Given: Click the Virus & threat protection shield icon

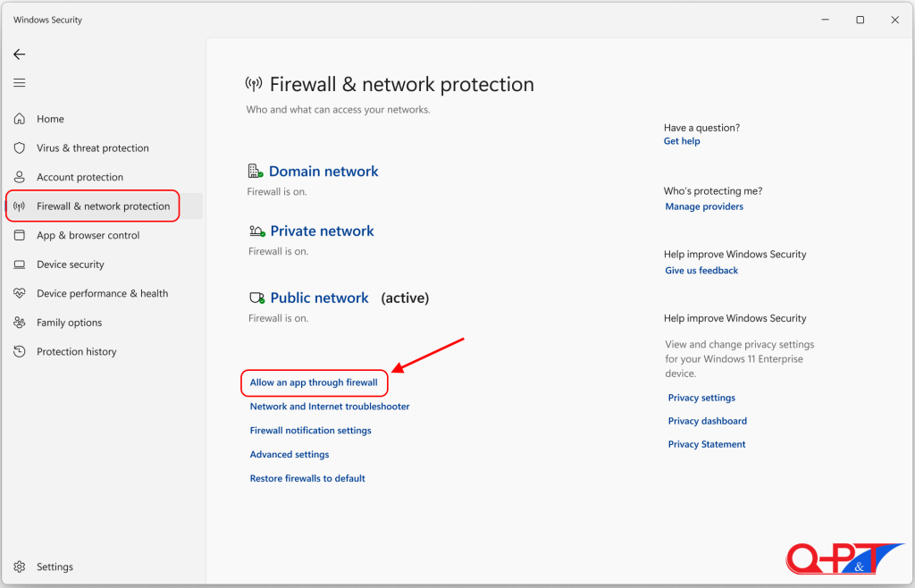Looking at the screenshot, I should coord(20,148).
